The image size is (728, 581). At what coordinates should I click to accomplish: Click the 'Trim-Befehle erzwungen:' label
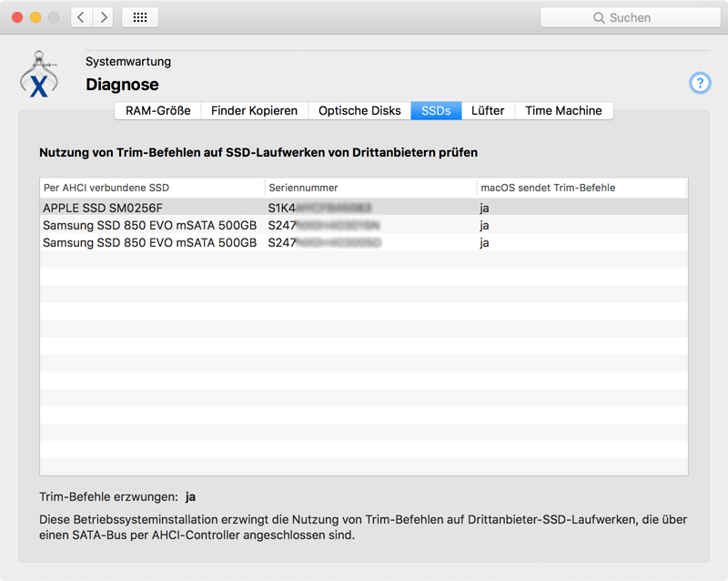108,497
